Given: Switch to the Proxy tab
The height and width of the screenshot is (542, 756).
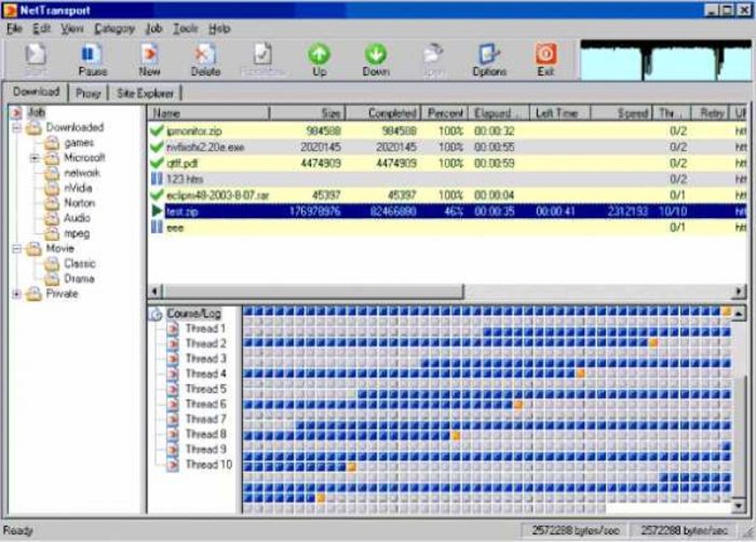Looking at the screenshot, I should point(88,93).
